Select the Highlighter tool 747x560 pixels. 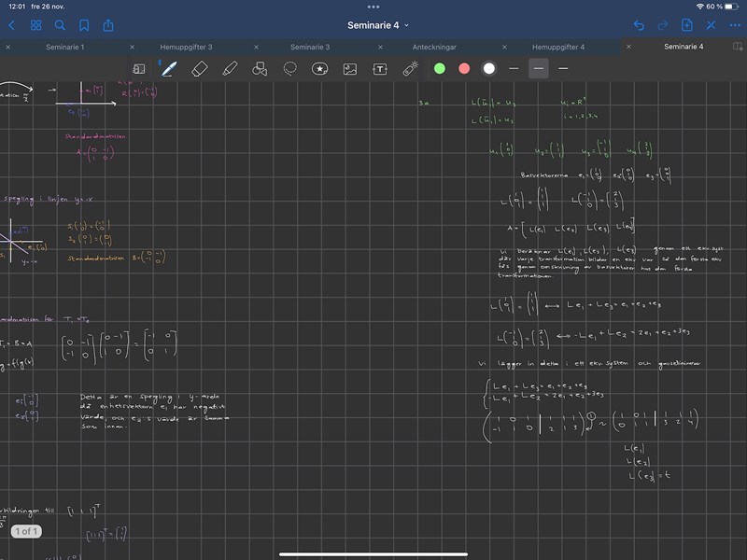tap(230, 68)
